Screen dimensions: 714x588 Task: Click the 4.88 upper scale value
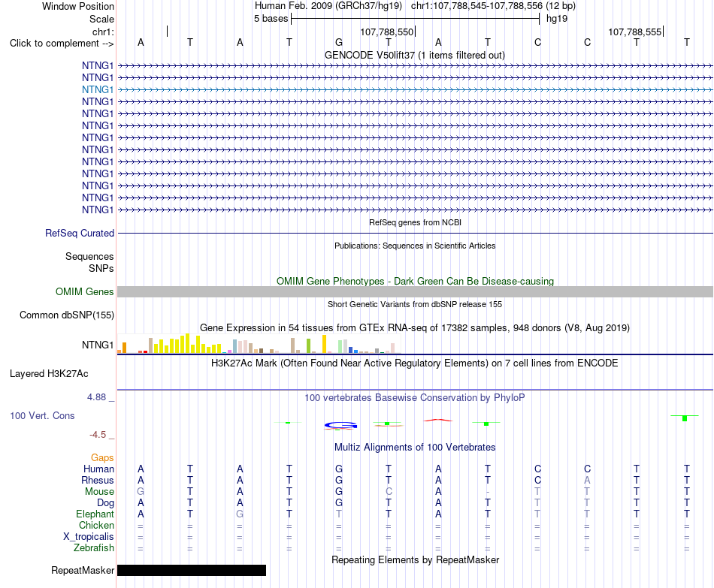click(96, 397)
